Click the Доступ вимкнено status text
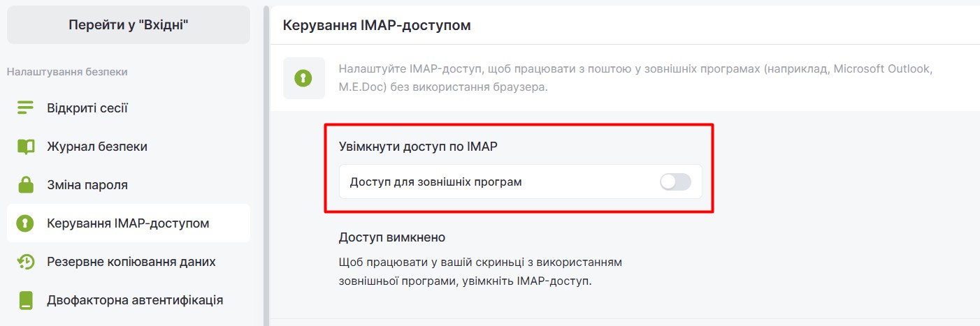 coord(391,237)
